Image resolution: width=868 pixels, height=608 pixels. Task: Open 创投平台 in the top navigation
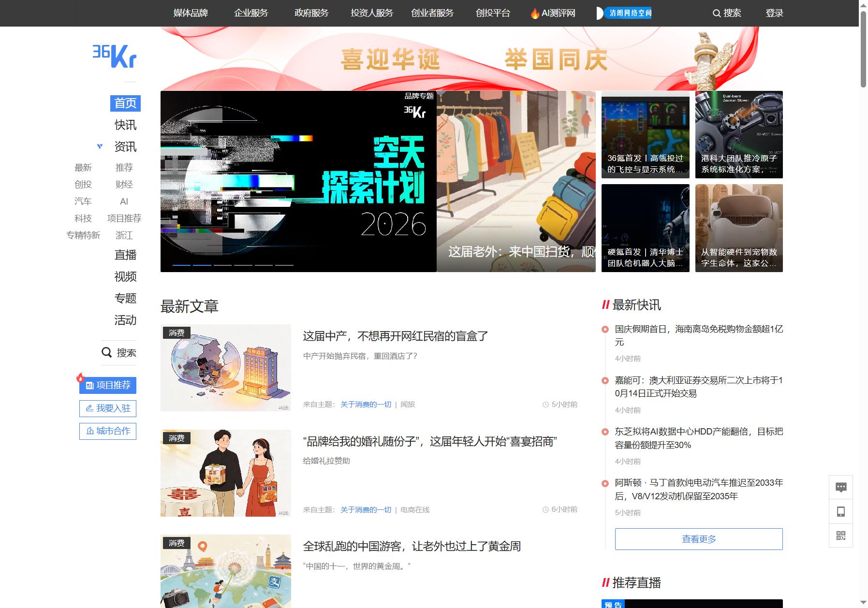tap(493, 13)
